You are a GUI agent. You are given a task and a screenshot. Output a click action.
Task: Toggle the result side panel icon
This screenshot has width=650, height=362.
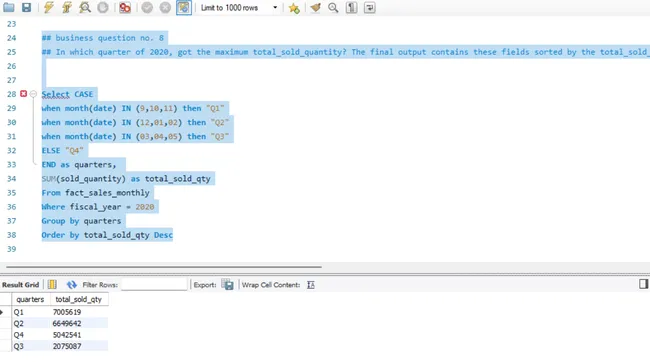[643, 284]
